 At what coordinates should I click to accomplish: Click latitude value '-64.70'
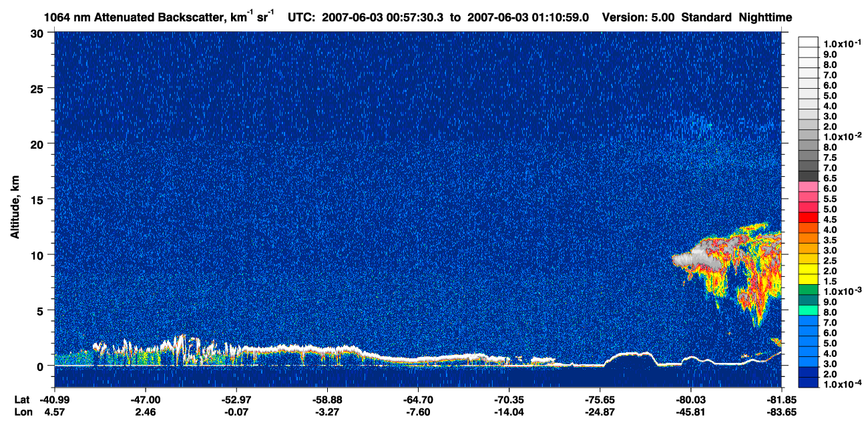click(x=418, y=400)
